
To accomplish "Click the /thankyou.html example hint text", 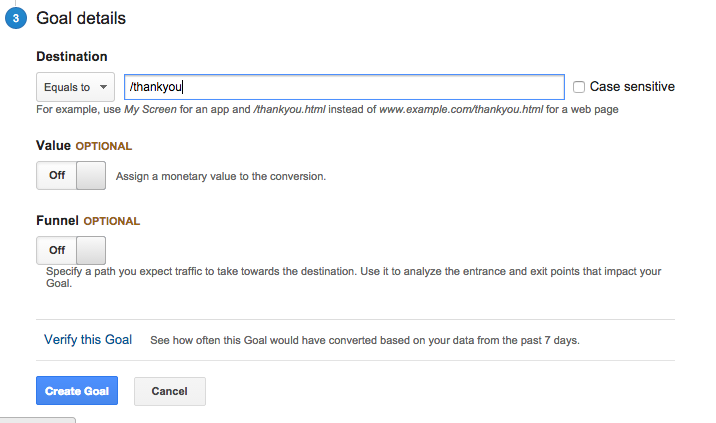I will 290,109.
